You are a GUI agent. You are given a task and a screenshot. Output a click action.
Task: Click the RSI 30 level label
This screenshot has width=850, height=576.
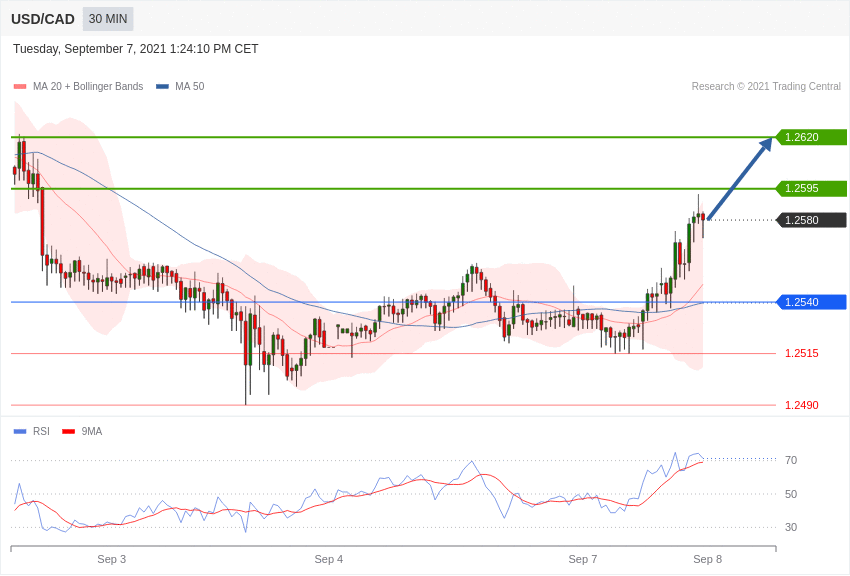[791, 527]
